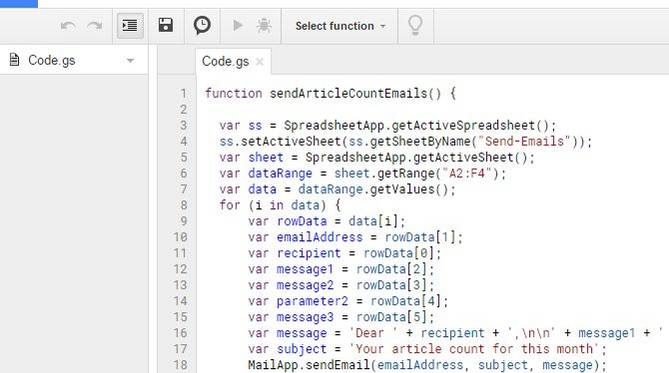Select Code.gs in the file sidebar
The height and width of the screenshot is (373, 669).
[74, 60]
